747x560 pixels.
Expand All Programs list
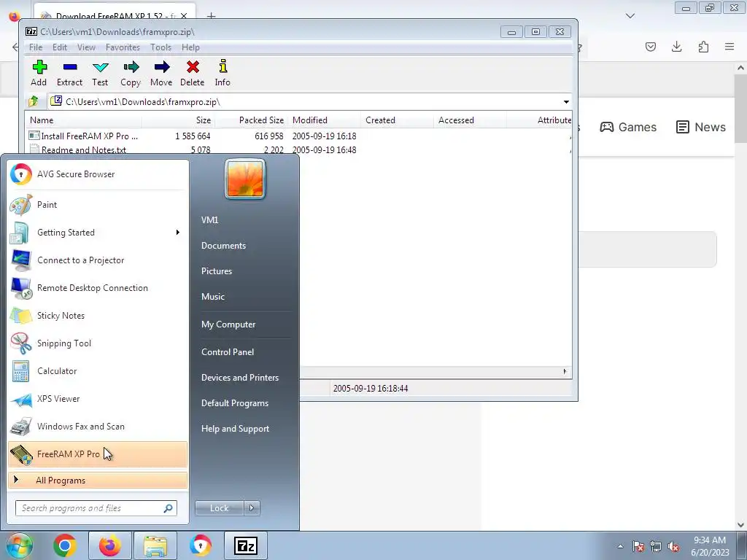pyautogui.click(x=97, y=481)
